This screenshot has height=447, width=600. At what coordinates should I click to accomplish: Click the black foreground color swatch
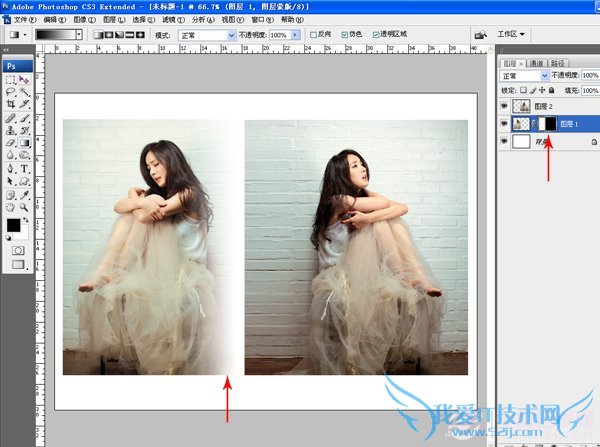click(13, 226)
